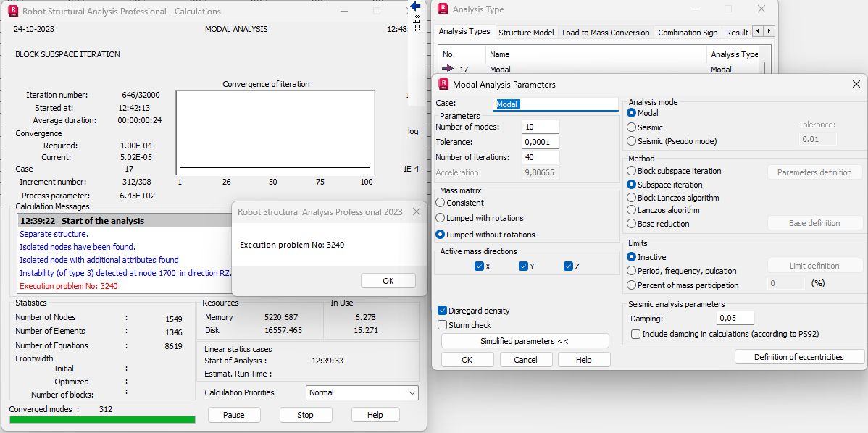868x433 pixels.
Task: Collapse the Simplified parameters section
Action: (525, 340)
